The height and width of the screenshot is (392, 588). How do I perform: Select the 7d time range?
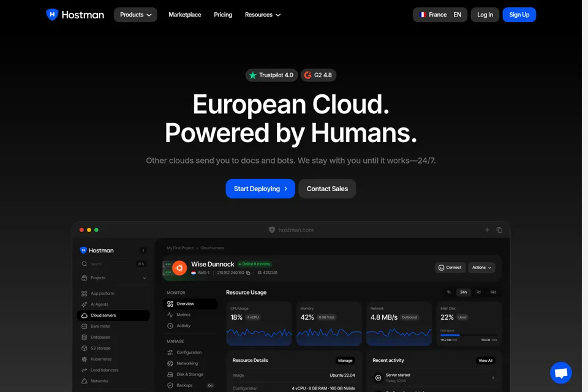478,292
